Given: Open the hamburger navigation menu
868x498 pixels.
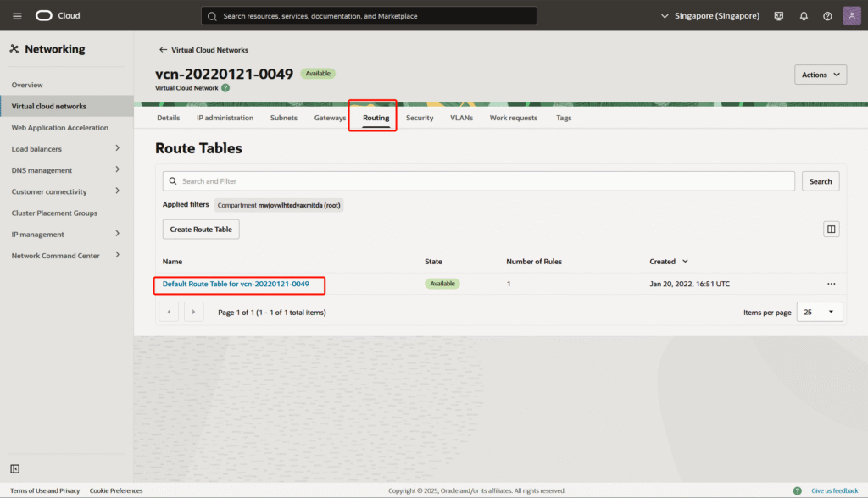Looking at the screenshot, I should point(17,16).
